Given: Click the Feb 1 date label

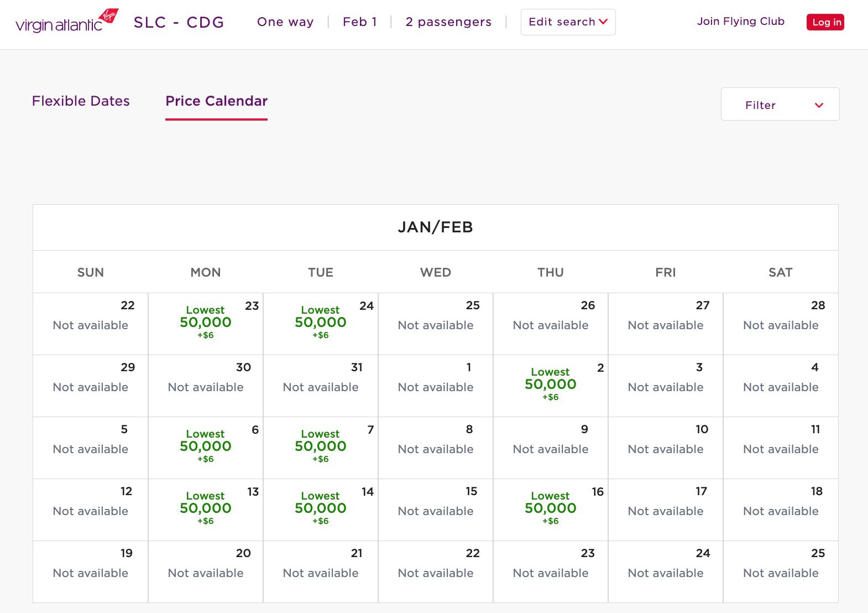Looking at the screenshot, I should pyautogui.click(x=360, y=22).
